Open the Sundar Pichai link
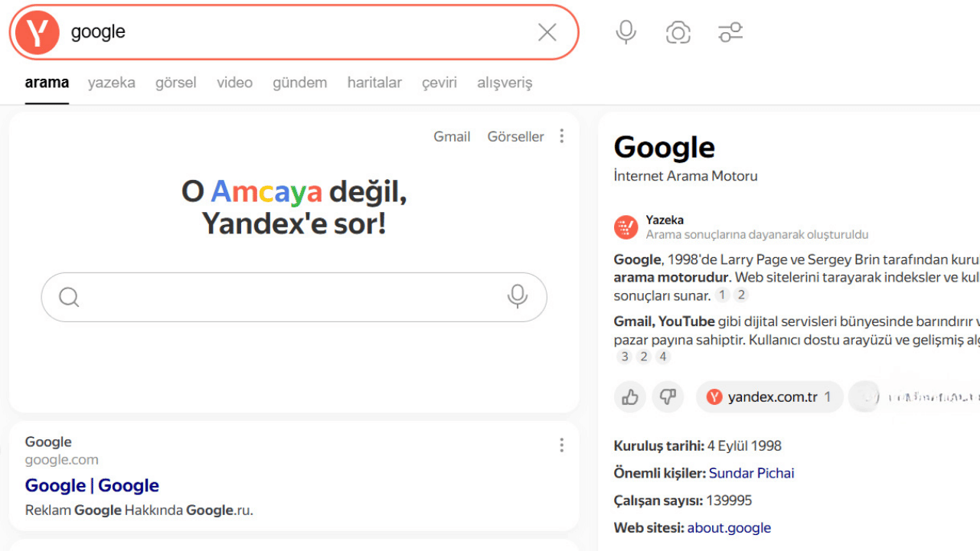This screenshot has height=551, width=980. pyautogui.click(x=751, y=473)
